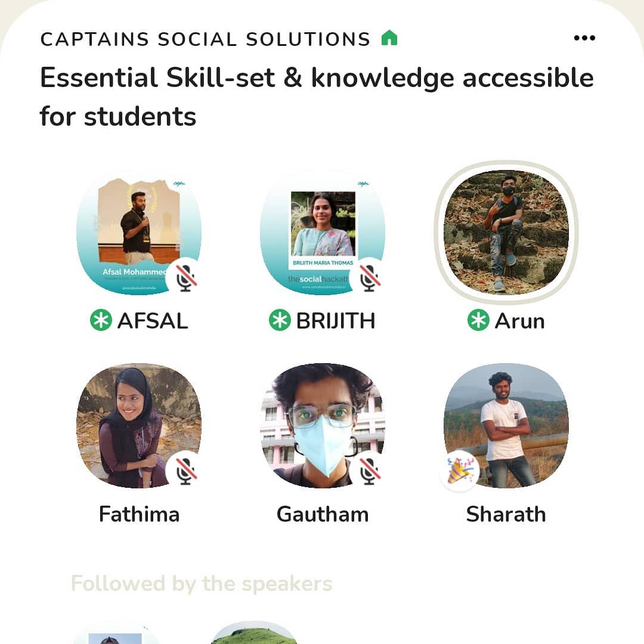Open the three-dot options menu
The image size is (644, 644).
pyautogui.click(x=583, y=37)
